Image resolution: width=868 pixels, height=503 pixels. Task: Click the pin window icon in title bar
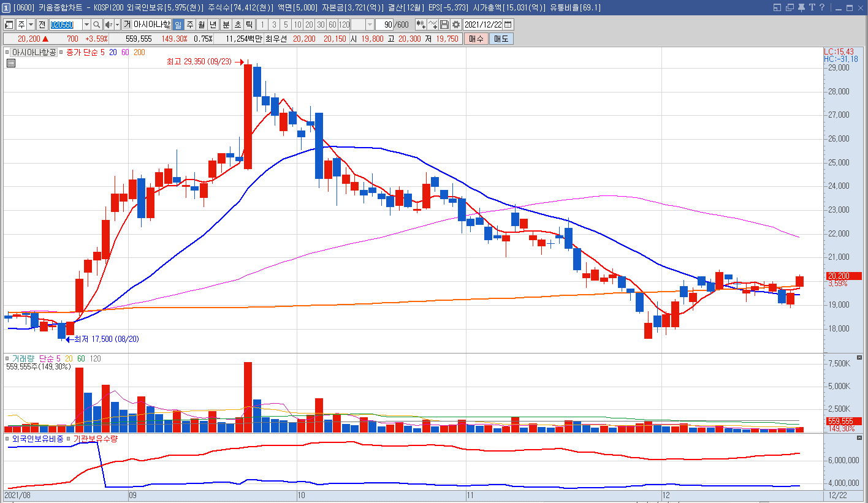point(802,7)
